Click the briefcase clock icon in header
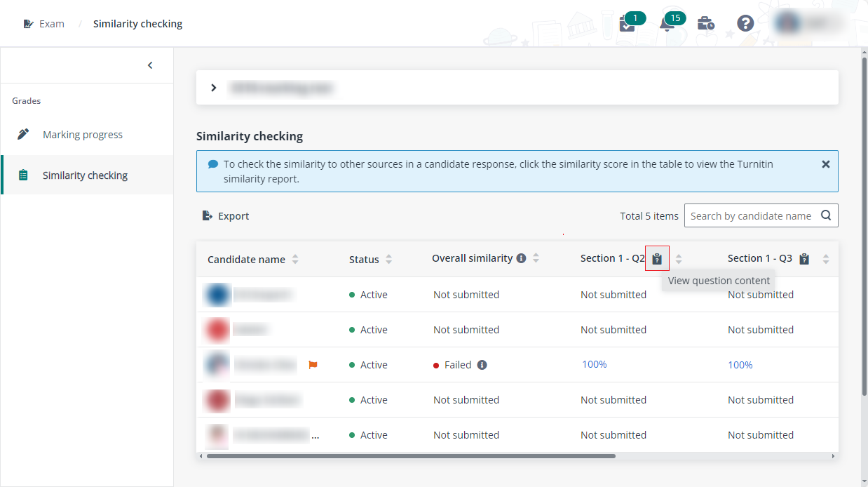The width and height of the screenshot is (868, 487). 705,24
